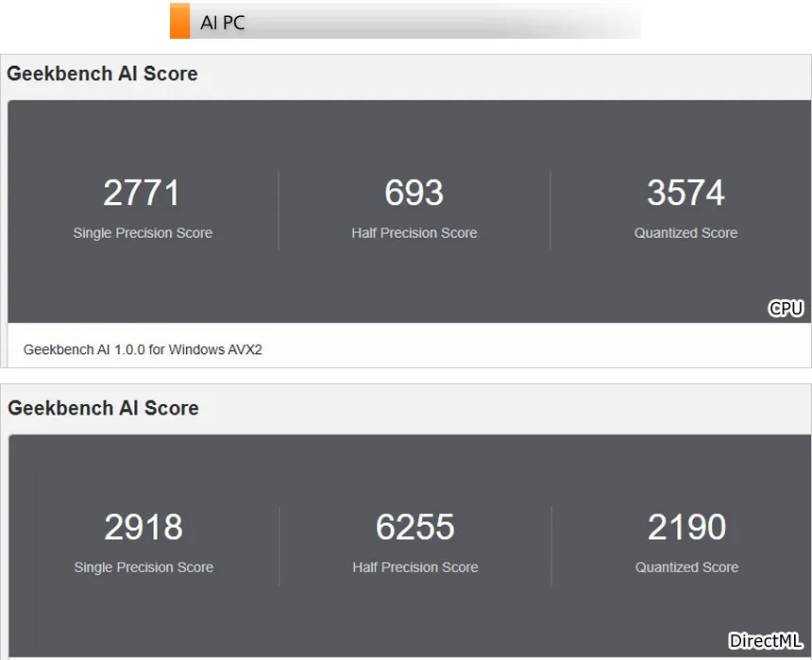Screen dimensions: 812x660
Task: Select Single Precision Score label under 2918
Action: tap(144, 567)
